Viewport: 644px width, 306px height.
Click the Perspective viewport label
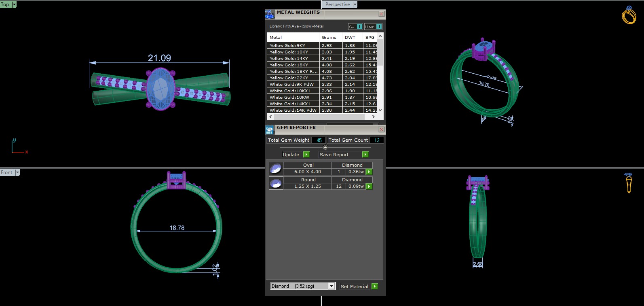(x=338, y=4)
